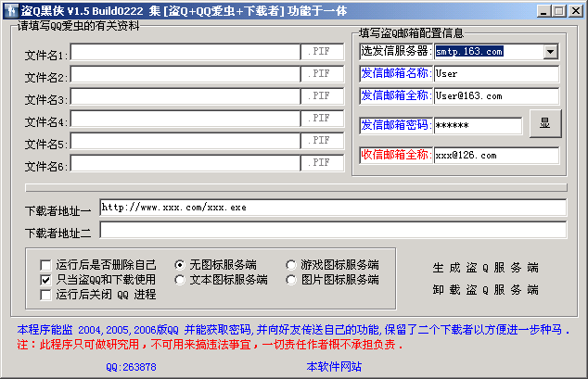The height and width of the screenshot is (379, 588).
Task: Toggle the 运行后是否删除自己 checkbox
Action: coord(45,264)
